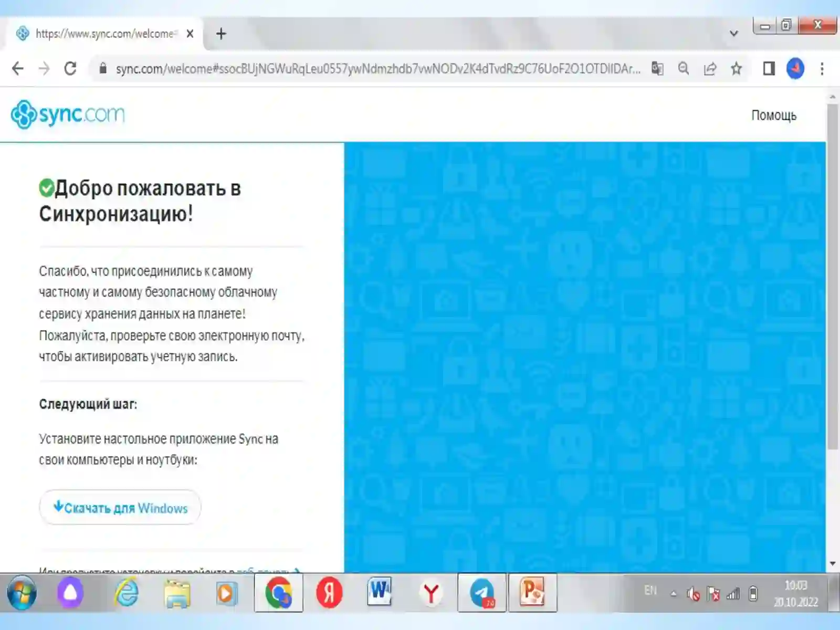Image resolution: width=840 pixels, height=630 pixels.
Task: Open the red Яндекс taskbar icon
Action: [329, 593]
